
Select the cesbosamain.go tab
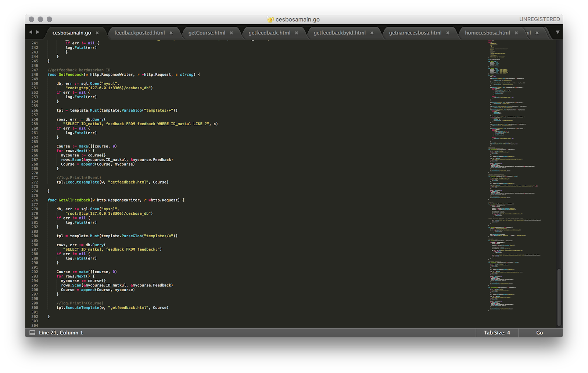pyautogui.click(x=72, y=33)
